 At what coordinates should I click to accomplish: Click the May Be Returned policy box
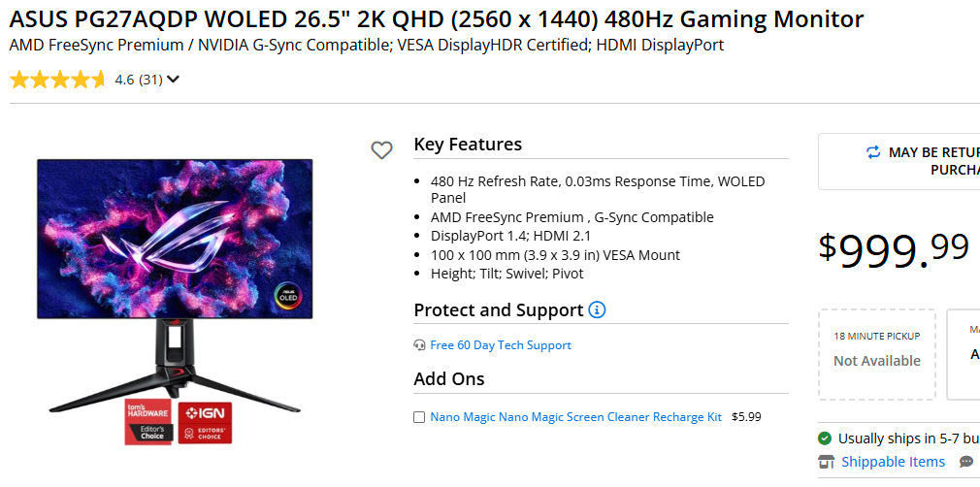899,161
